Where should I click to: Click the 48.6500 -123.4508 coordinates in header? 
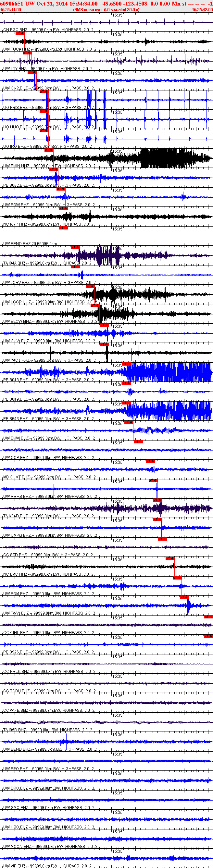point(125,4)
